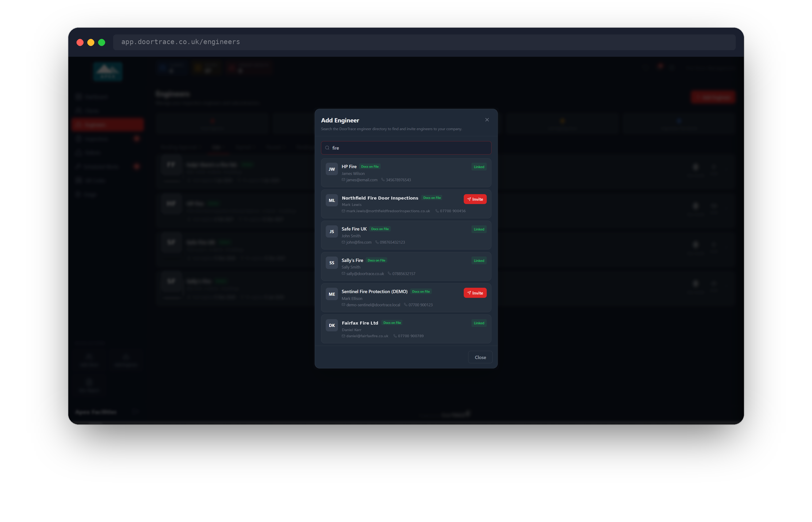812x522 pixels.
Task: Click email mark.lewis@northfieldfiredoorinspections.co.uk
Action: 388,211
